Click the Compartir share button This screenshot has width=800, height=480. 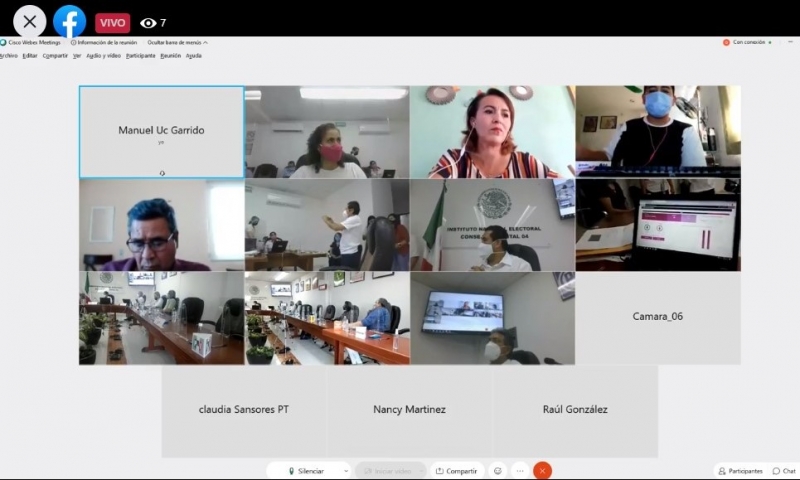click(x=456, y=470)
